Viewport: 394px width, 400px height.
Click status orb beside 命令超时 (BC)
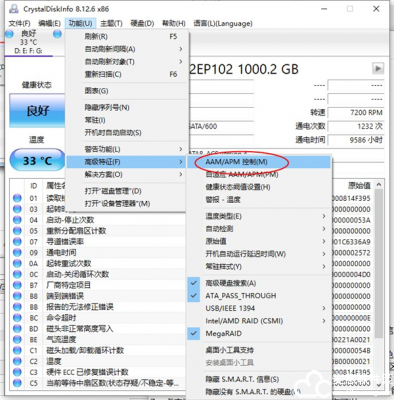coord(17,318)
